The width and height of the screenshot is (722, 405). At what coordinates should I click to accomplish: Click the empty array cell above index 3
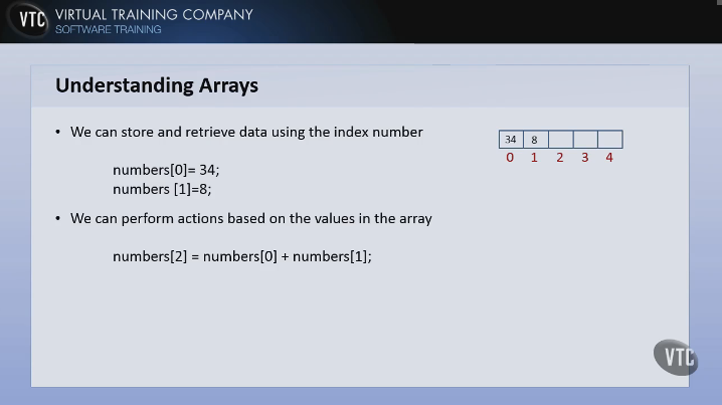coord(585,139)
